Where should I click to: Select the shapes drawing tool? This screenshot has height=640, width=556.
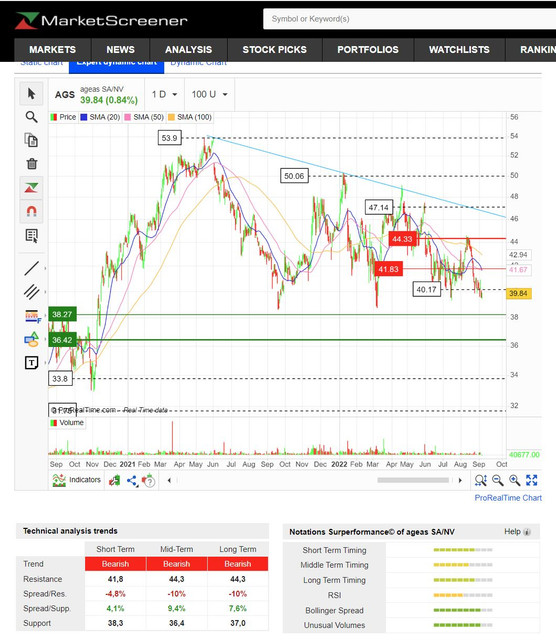(31, 339)
